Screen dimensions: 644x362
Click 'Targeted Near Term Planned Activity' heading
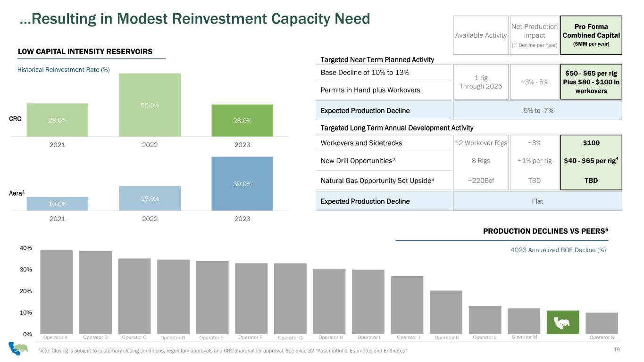click(x=377, y=59)
